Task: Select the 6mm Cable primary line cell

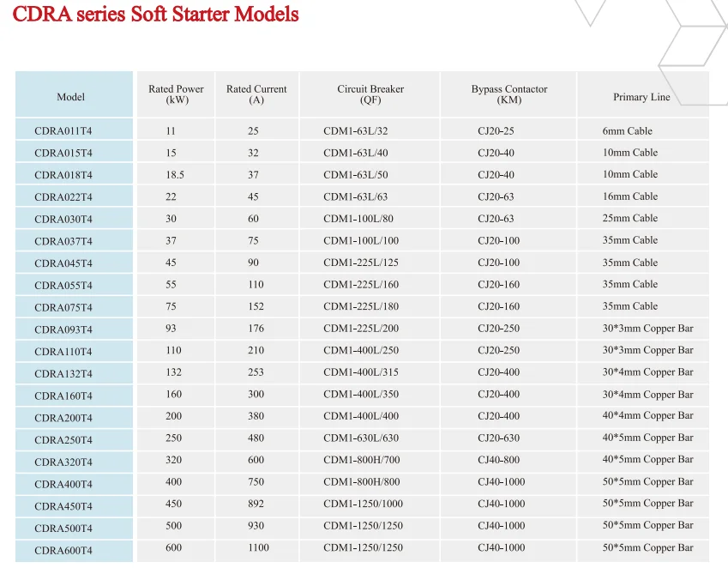Action: [x=627, y=131]
